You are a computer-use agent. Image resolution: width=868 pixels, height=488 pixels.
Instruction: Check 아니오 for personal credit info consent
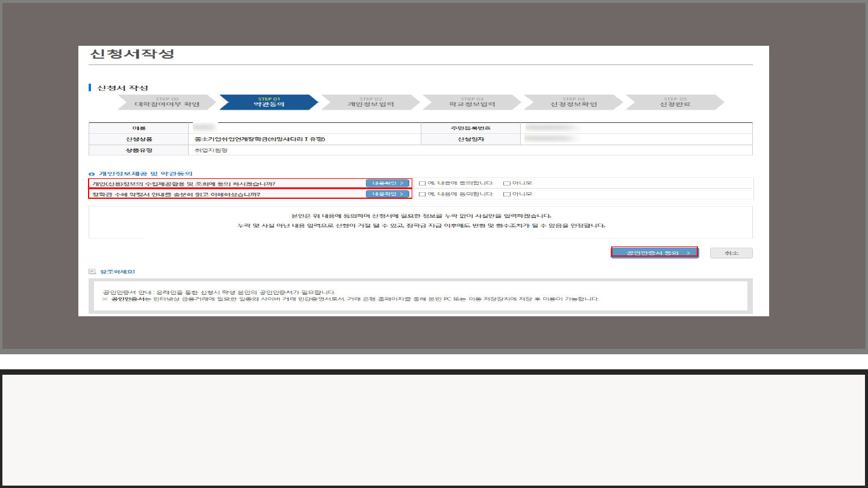(x=507, y=183)
